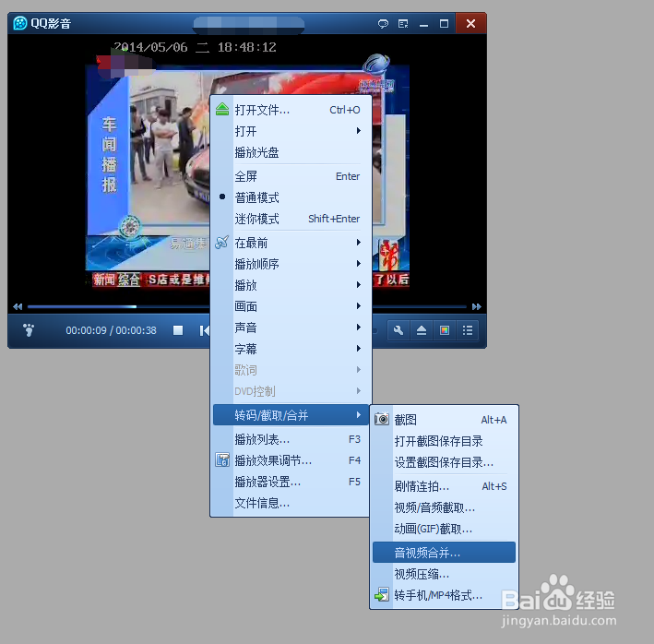The width and height of the screenshot is (654, 644).
Task: Click the 00:00:09 / 00:00:38 time display
Action: coord(111,330)
